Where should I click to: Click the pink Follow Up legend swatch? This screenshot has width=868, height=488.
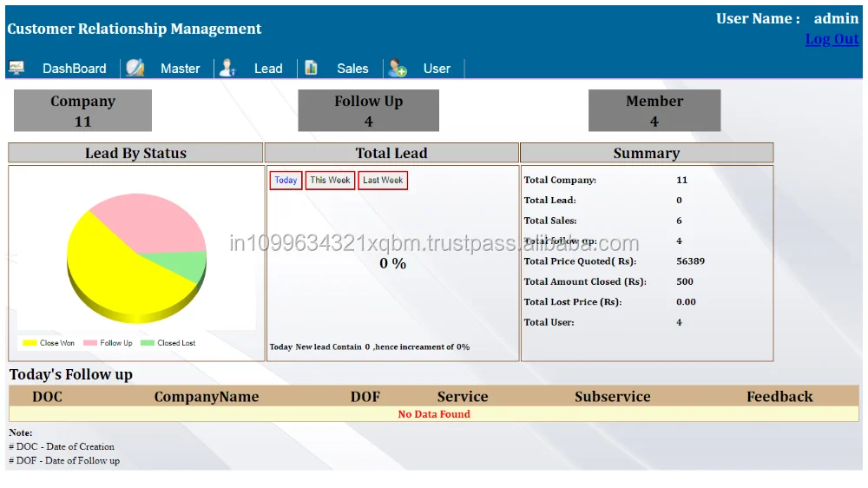point(90,343)
